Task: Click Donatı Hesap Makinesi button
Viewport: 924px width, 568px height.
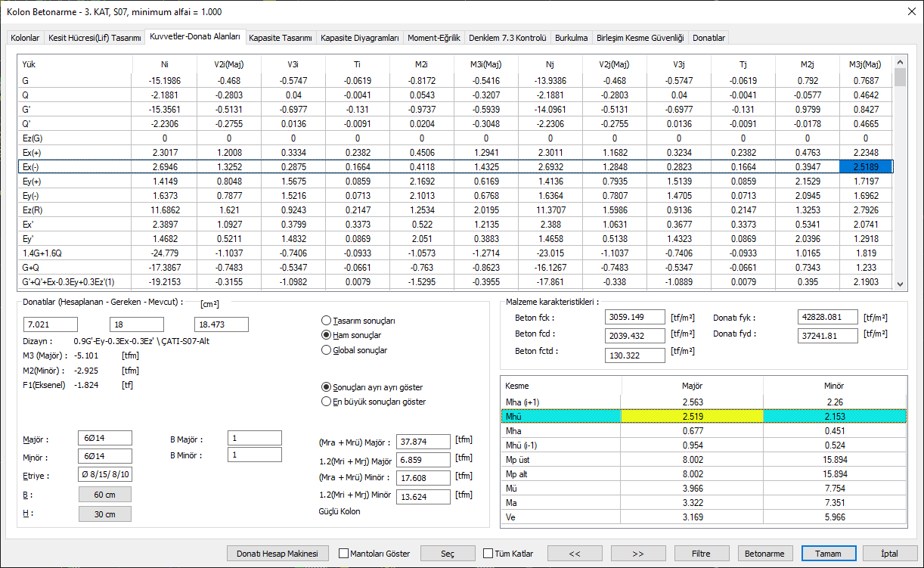Action: tap(279, 554)
